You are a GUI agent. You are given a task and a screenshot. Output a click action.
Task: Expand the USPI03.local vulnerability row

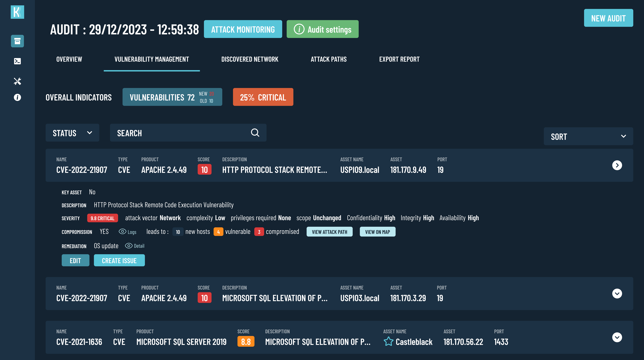coord(617,294)
